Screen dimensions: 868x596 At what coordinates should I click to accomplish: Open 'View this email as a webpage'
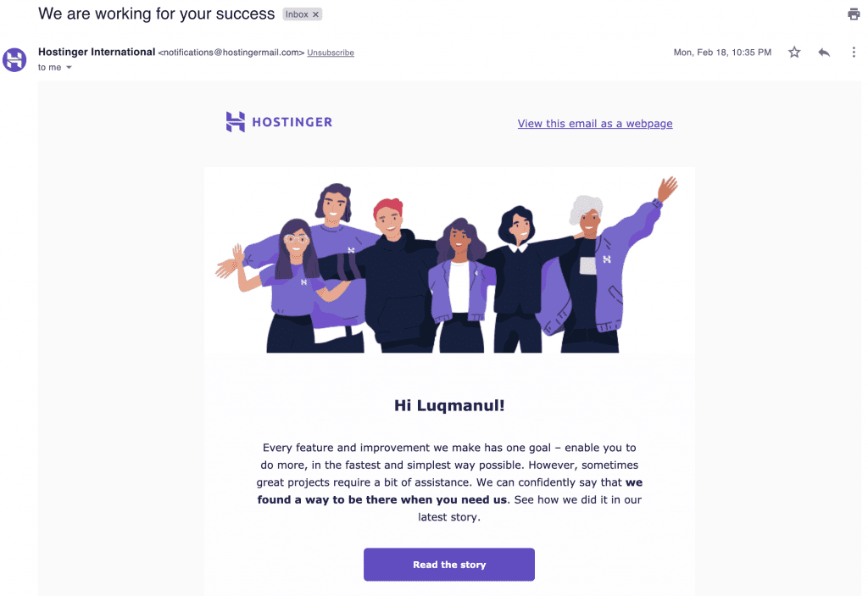[595, 124]
